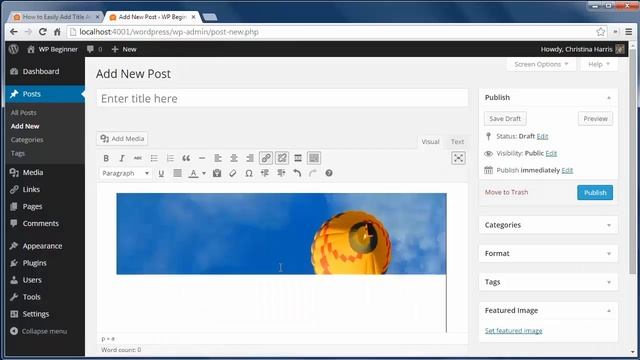640x360 pixels.
Task: Open the Special character omega tool
Action: 249,173
